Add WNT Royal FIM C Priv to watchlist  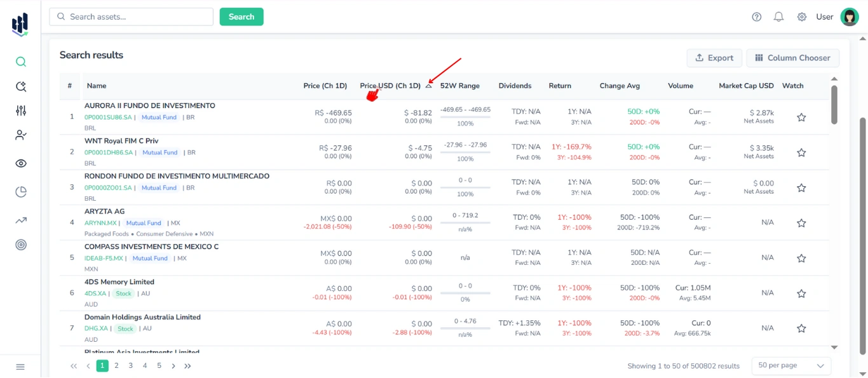pyautogui.click(x=801, y=152)
